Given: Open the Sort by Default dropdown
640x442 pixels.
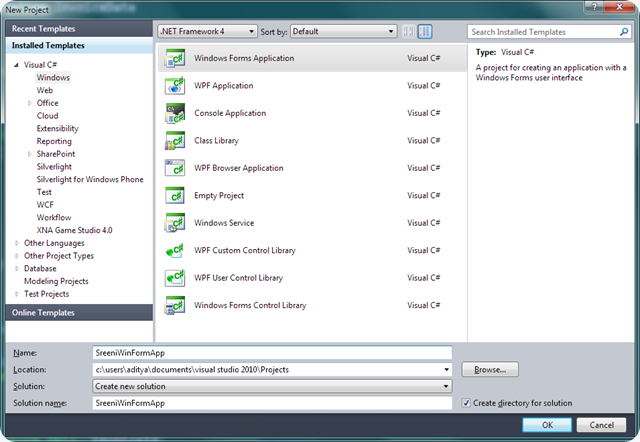Looking at the screenshot, I should pyautogui.click(x=344, y=31).
